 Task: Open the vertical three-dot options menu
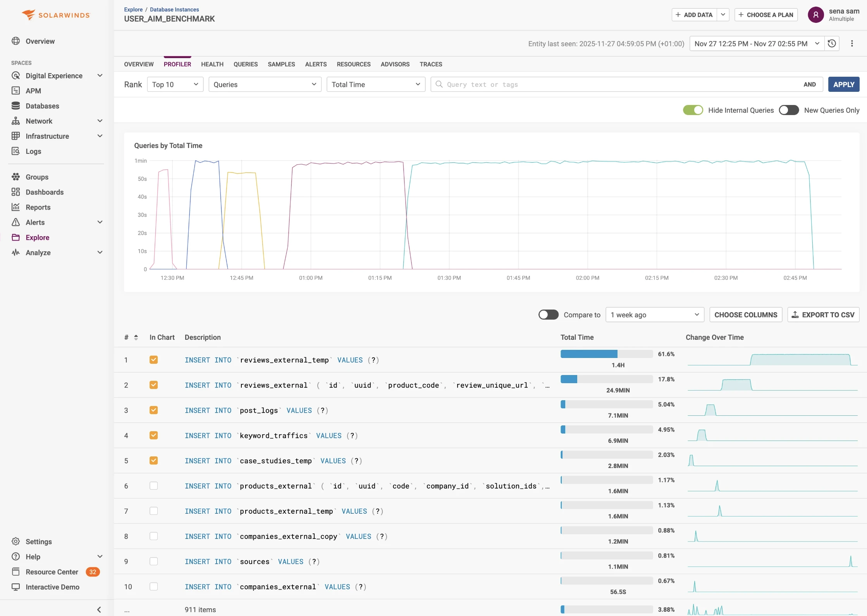[x=852, y=43]
